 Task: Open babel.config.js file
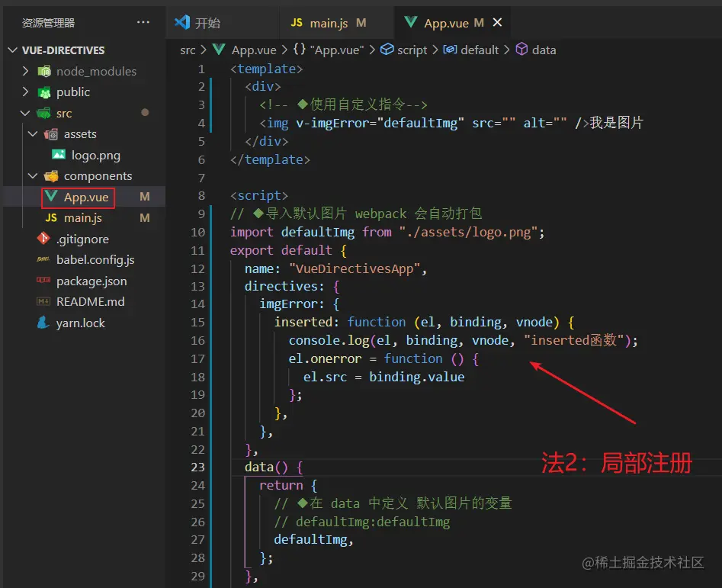tap(95, 260)
